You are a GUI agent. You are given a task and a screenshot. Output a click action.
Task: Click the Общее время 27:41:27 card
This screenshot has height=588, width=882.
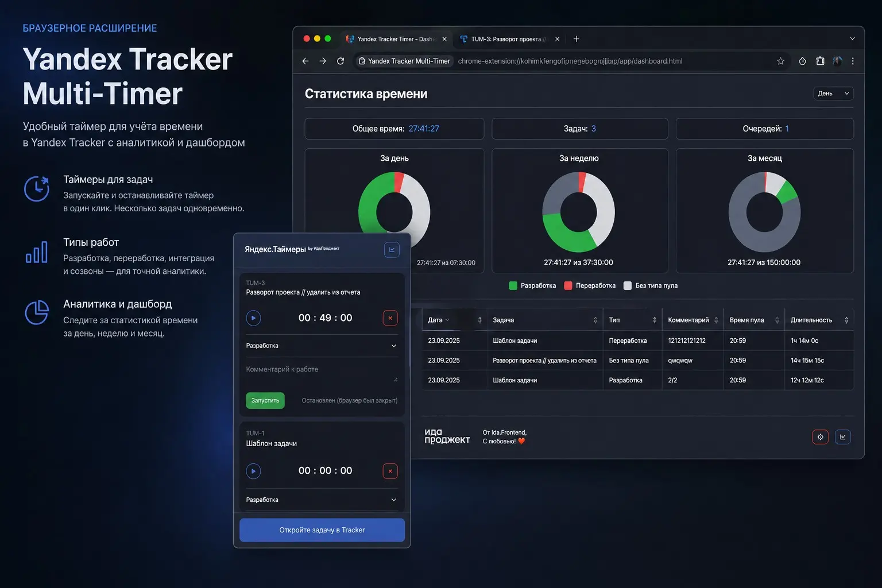coord(394,129)
